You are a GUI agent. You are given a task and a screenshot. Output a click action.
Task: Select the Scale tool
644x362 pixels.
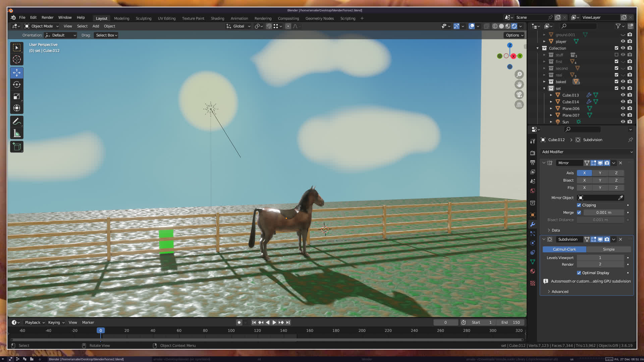click(x=17, y=97)
